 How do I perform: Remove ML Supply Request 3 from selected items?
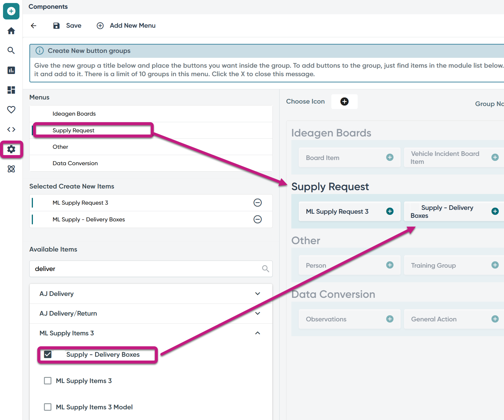258,203
